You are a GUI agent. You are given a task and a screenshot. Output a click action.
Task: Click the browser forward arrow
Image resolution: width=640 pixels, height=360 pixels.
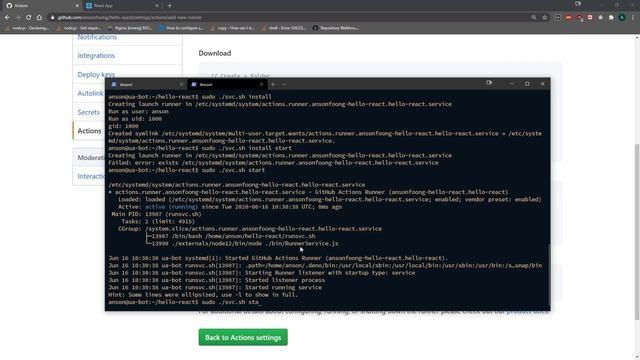tap(18, 18)
